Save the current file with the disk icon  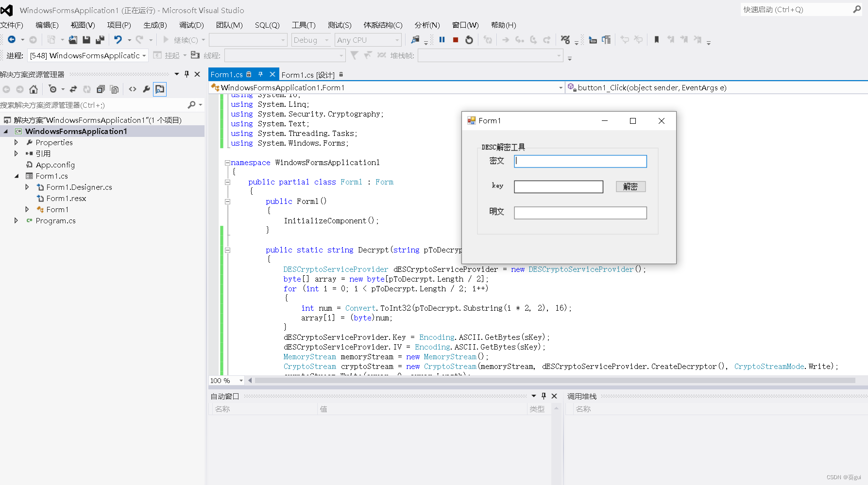click(86, 40)
